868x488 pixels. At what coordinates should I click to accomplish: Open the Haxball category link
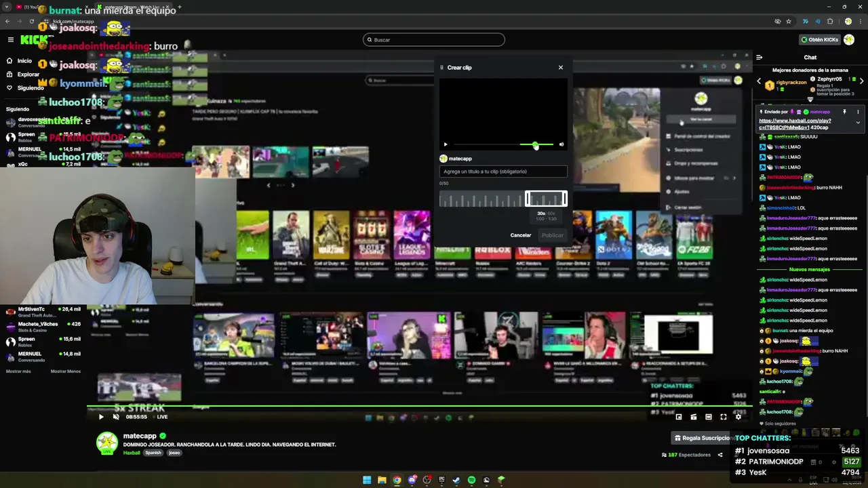click(x=132, y=453)
